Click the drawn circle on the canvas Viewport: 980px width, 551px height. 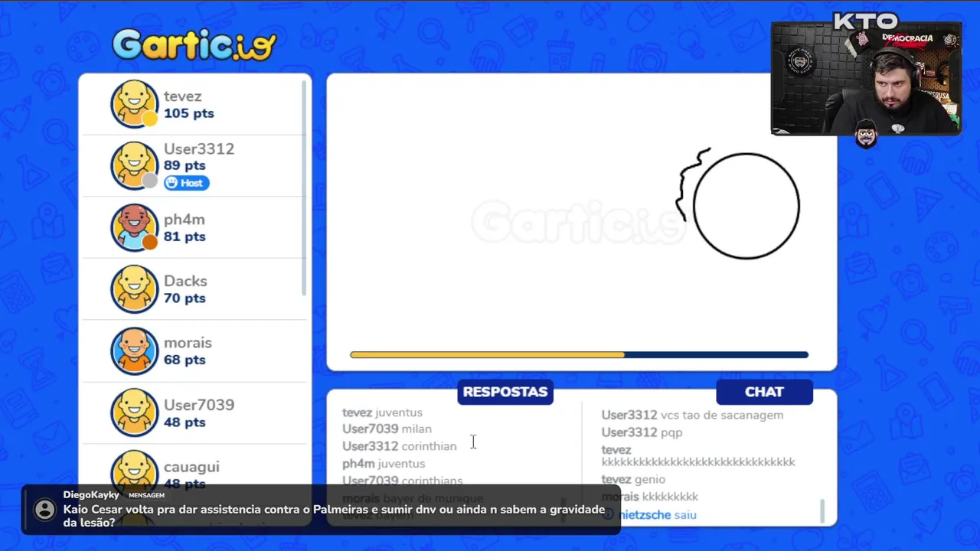(746, 206)
